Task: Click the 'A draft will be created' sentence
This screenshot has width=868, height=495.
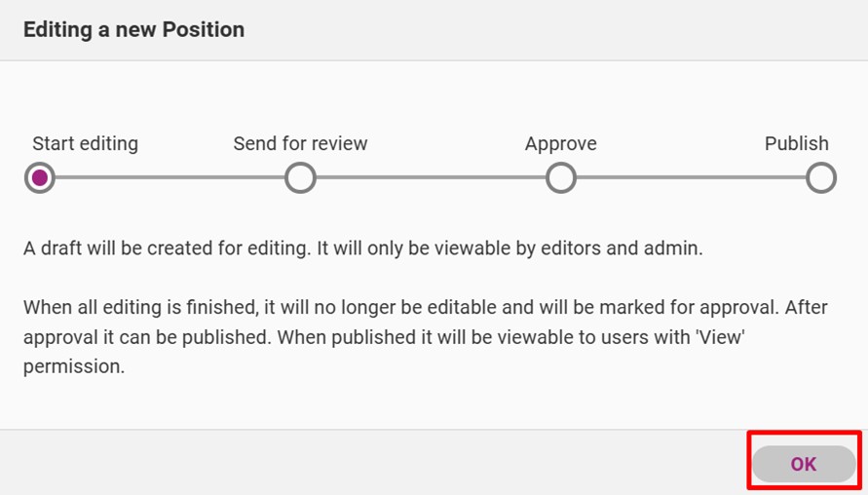Action: 363,248
